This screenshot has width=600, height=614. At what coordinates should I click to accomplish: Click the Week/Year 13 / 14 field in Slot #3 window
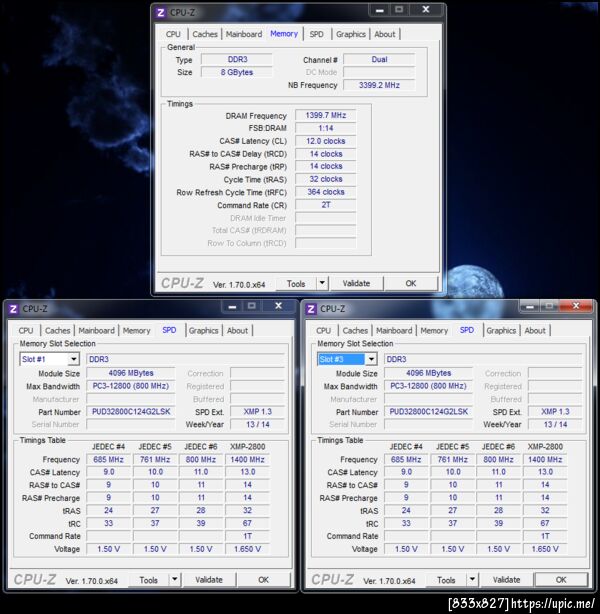tap(555, 424)
